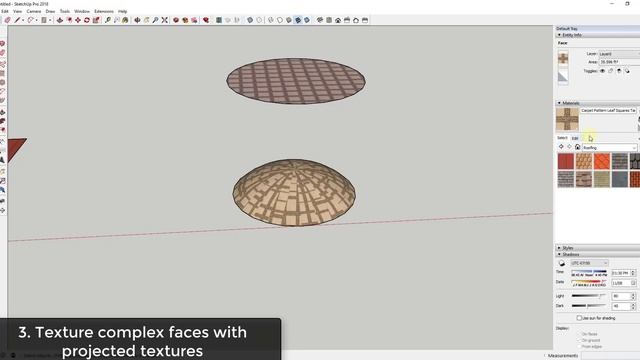Select the Rotate tool
The height and width of the screenshot is (360, 640).
click(x=87, y=20)
